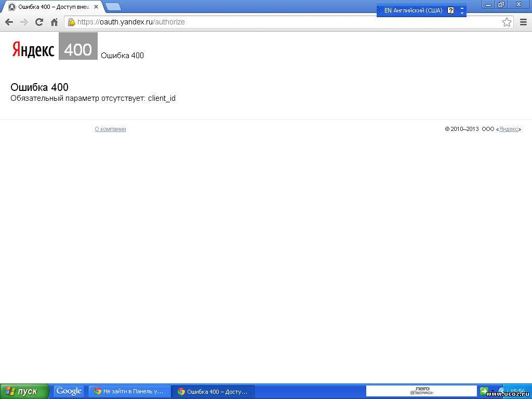The image size is (532, 399).
Task: Click the SSL lock icon in address bar
Action: [x=72, y=22]
